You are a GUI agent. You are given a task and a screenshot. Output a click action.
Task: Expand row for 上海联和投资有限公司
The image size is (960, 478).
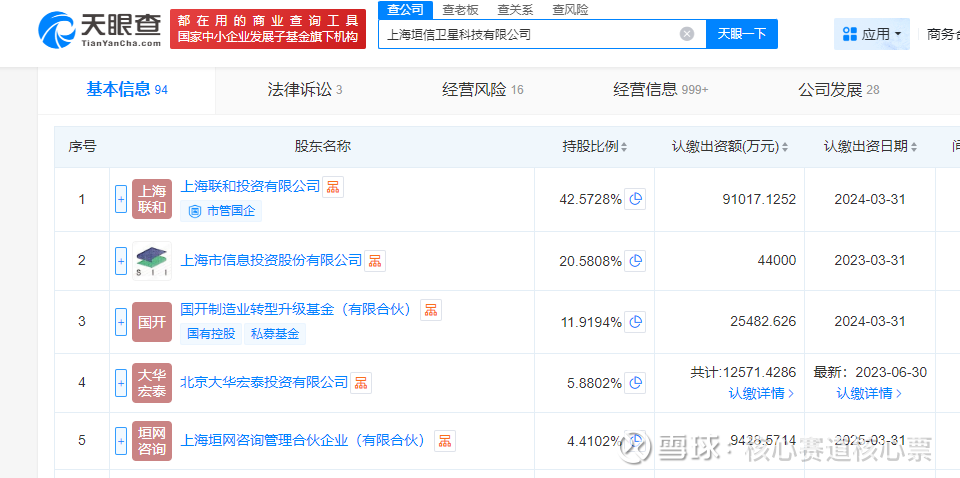click(x=121, y=200)
